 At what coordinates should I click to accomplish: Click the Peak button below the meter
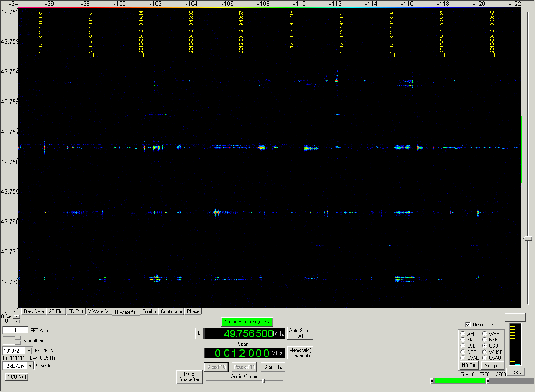(x=515, y=372)
